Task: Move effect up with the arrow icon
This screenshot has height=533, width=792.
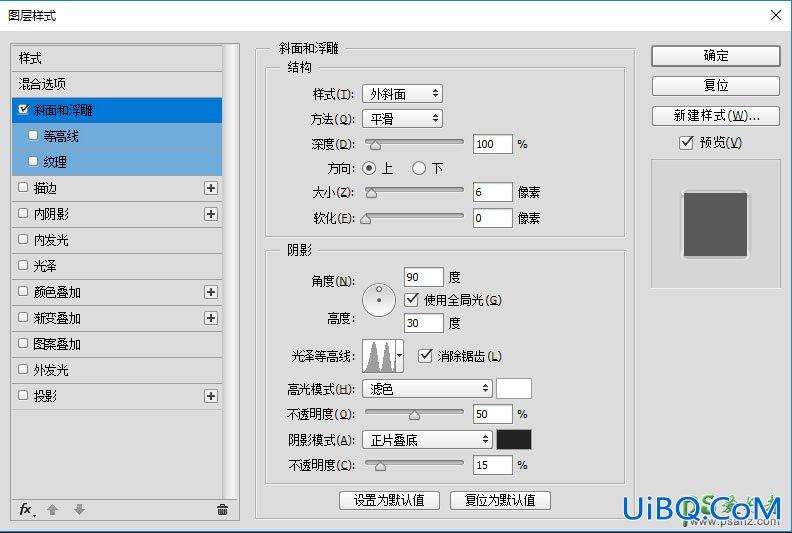Action: (x=53, y=510)
